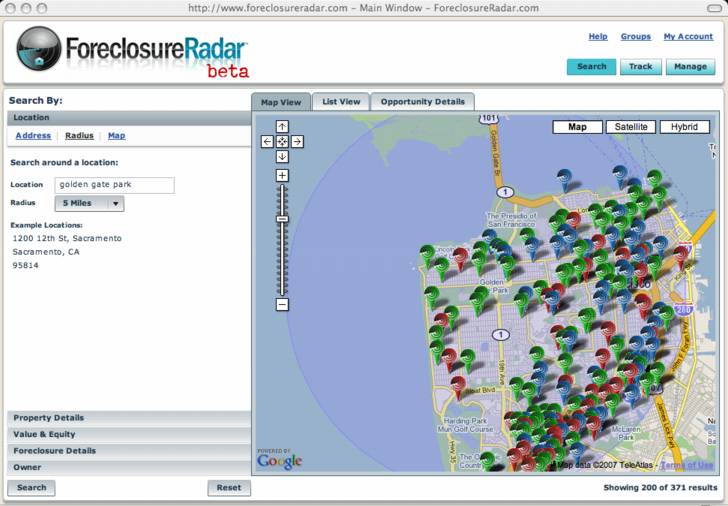
Task: Zoom out using the minus button
Action: tap(282, 304)
